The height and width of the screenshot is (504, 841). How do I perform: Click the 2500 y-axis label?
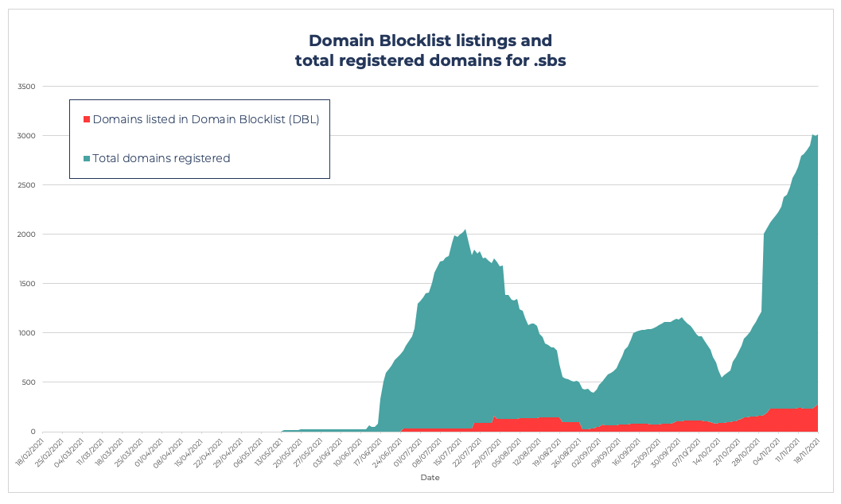[26, 184]
